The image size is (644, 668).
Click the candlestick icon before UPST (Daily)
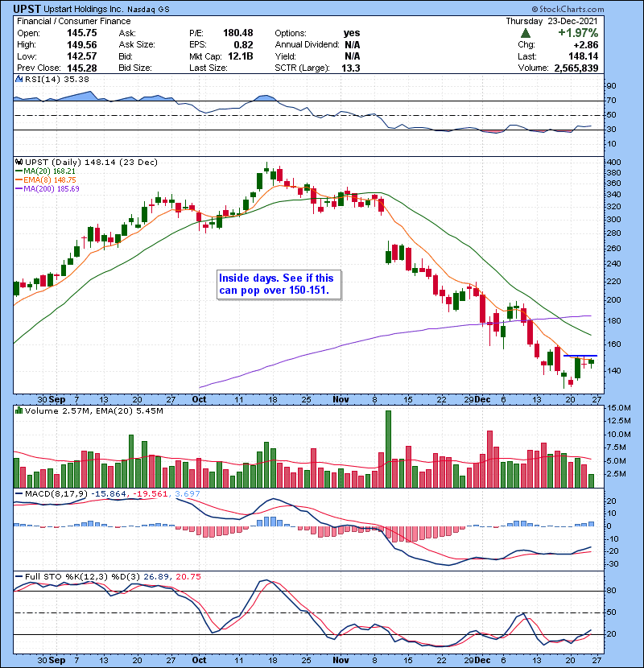[x=19, y=162]
